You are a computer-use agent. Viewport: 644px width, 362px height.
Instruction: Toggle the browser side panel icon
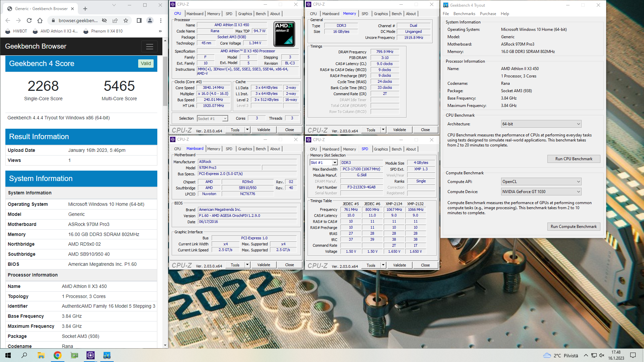[x=139, y=20]
